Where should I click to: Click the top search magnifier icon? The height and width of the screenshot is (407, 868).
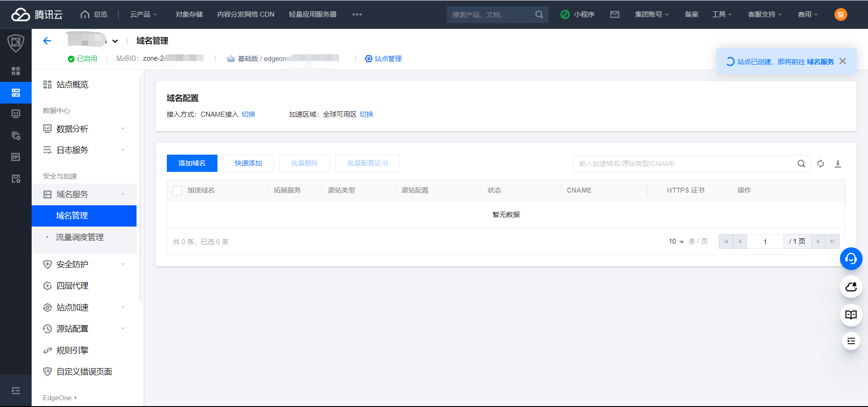coord(539,14)
